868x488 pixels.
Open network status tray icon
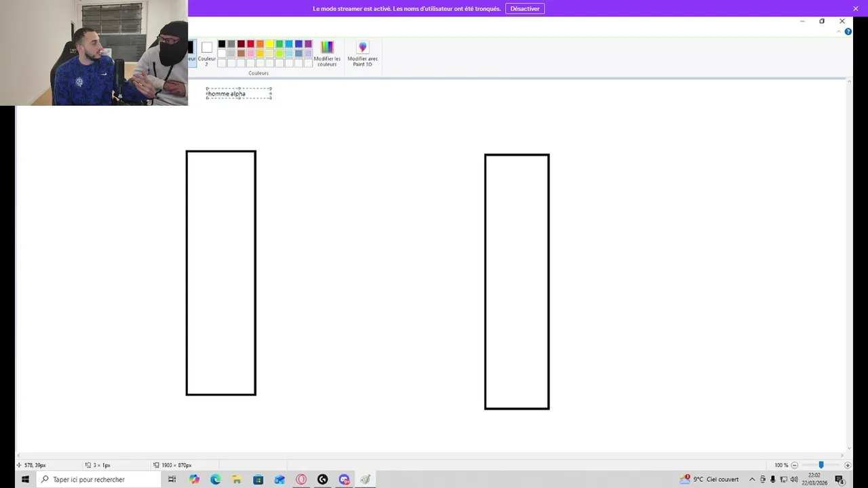click(x=783, y=479)
